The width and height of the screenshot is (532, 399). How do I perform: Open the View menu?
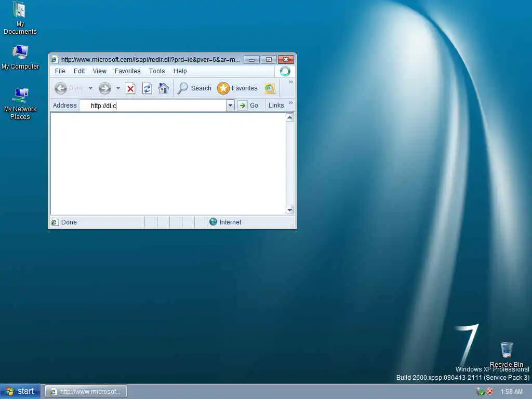(99, 71)
